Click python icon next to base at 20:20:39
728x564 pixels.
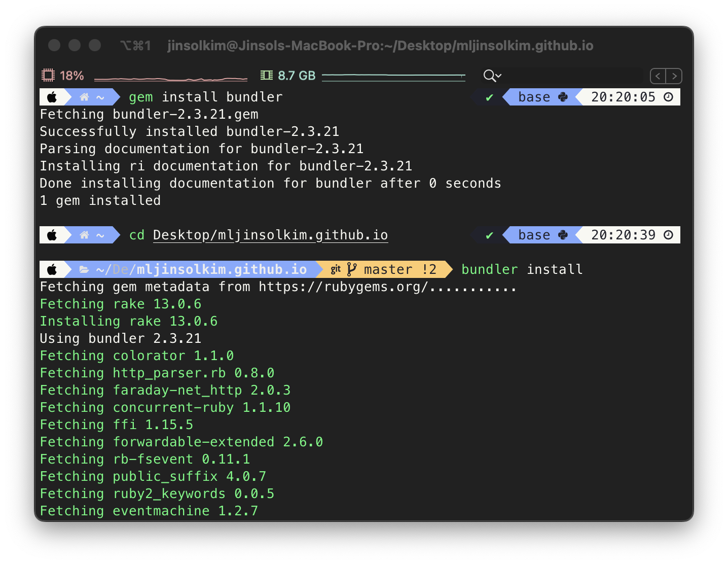coord(563,235)
